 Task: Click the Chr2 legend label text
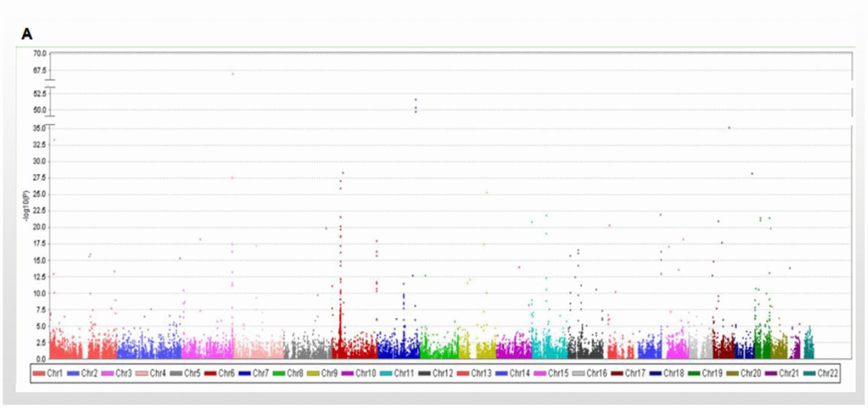(89, 373)
